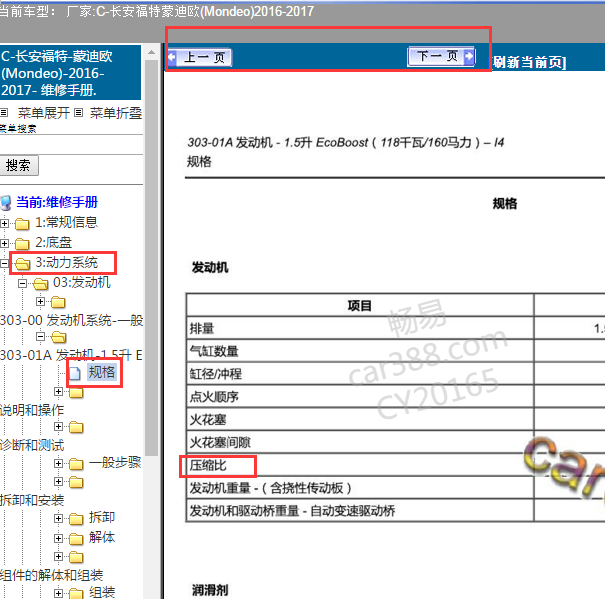This screenshot has width=605, height=599.
Task: Expand the 拆卸 folder node
Action: click(x=58, y=518)
